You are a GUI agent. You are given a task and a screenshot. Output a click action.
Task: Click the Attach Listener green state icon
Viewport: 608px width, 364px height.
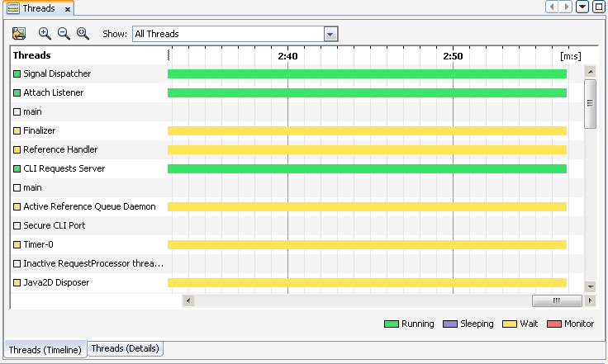[x=17, y=92]
